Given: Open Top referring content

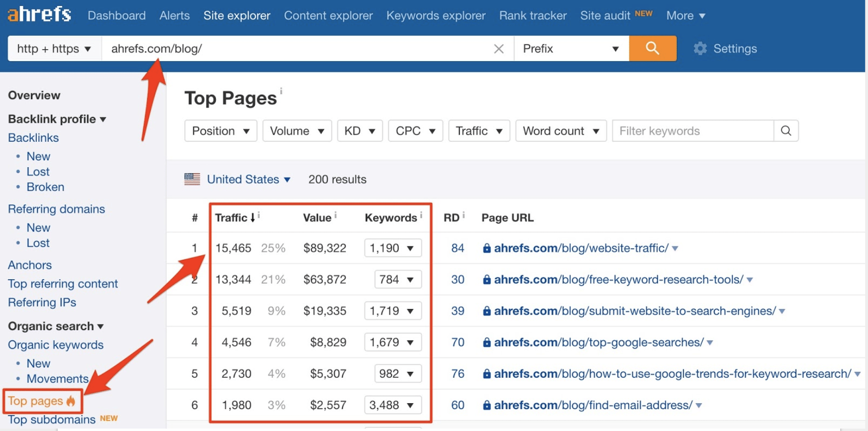Looking at the screenshot, I should pos(63,283).
